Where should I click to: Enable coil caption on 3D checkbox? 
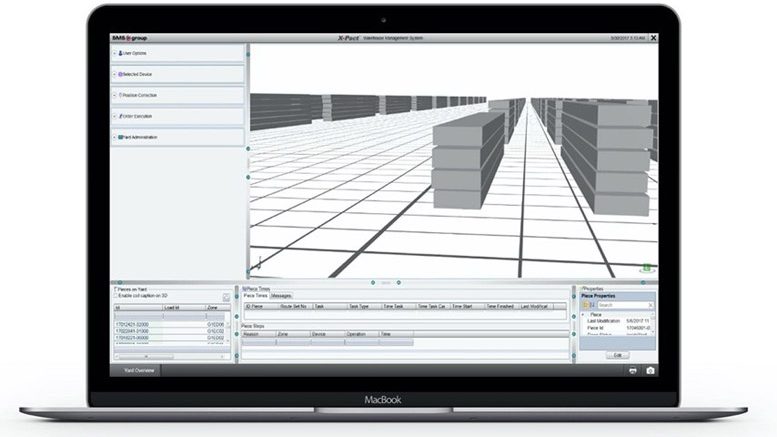(x=115, y=297)
